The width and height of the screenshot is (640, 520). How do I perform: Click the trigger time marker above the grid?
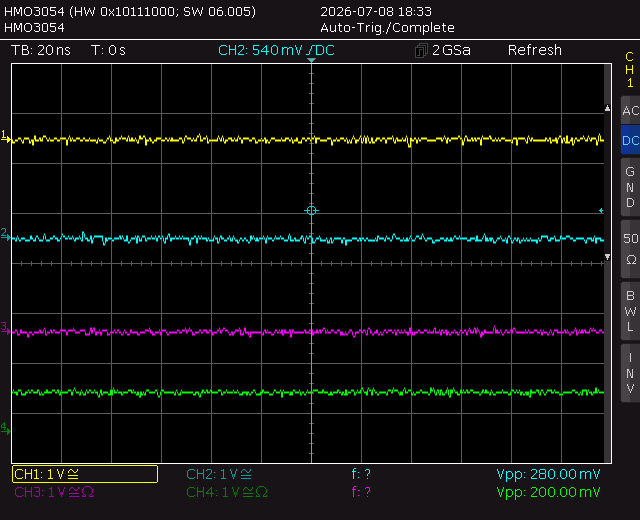pyautogui.click(x=311, y=60)
